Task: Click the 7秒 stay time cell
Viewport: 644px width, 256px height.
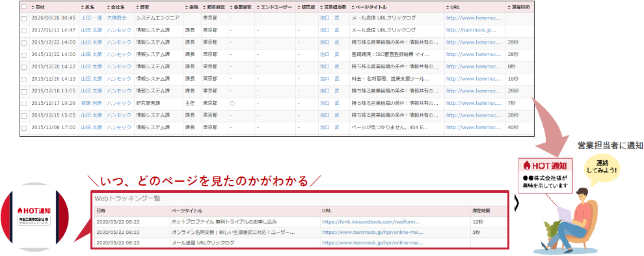Action: (512, 103)
